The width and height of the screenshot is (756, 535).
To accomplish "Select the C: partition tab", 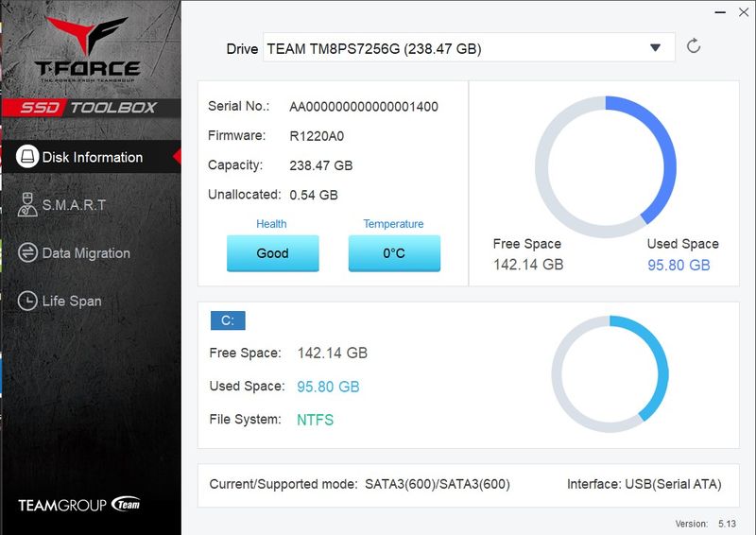I will click(x=228, y=320).
